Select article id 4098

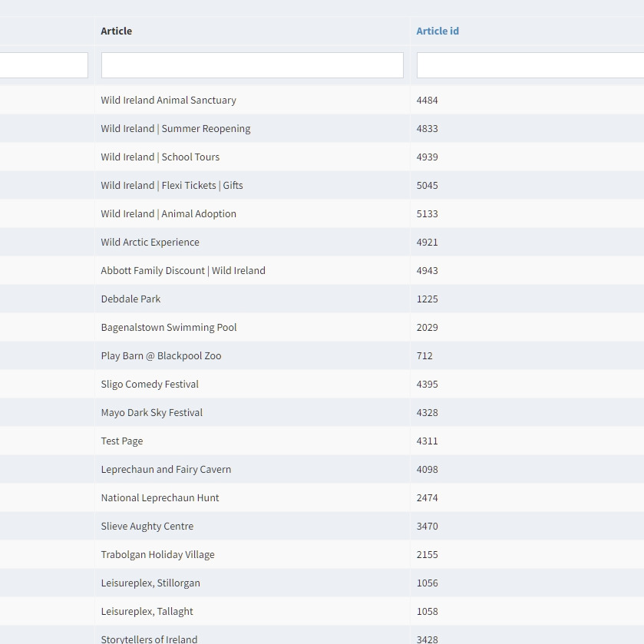pos(427,469)
